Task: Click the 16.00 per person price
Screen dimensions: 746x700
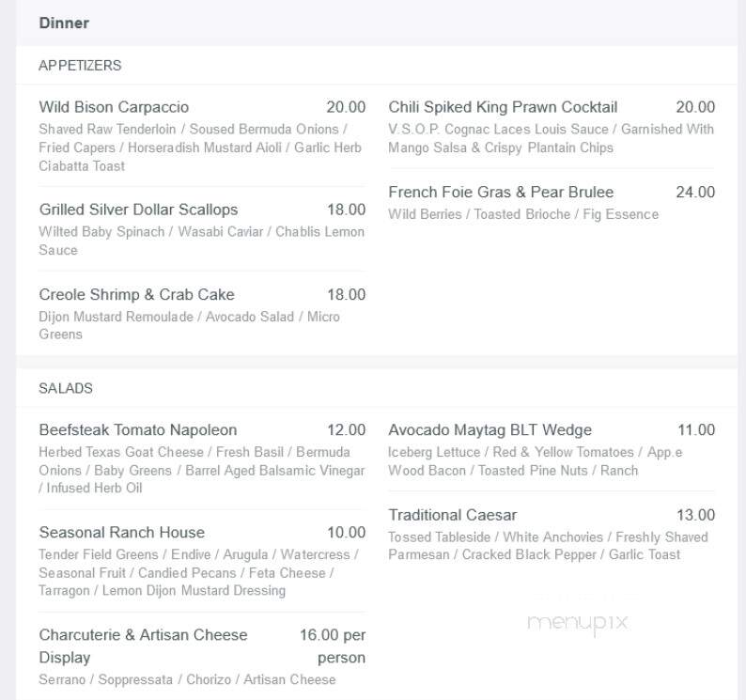Action: coord(333,646)
